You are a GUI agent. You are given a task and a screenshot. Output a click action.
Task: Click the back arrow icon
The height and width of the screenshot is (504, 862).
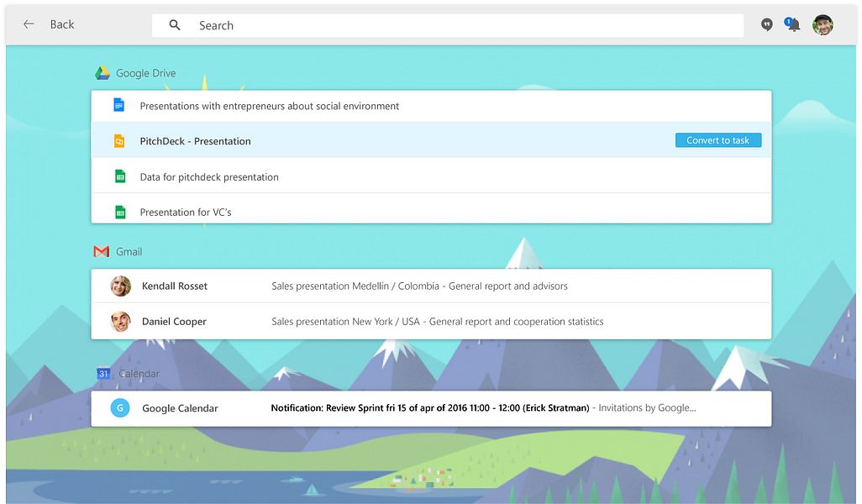29,24
